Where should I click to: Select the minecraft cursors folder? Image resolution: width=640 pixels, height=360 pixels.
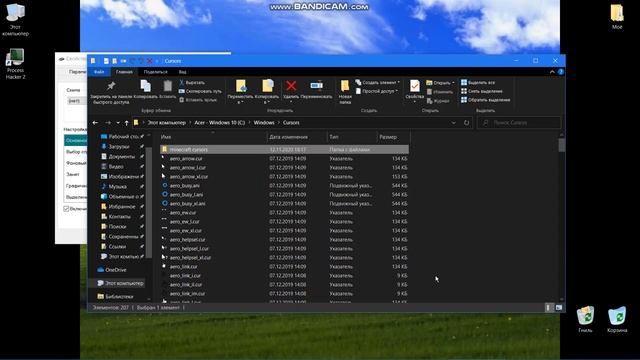pyautogui.click(x=284, y=150)
